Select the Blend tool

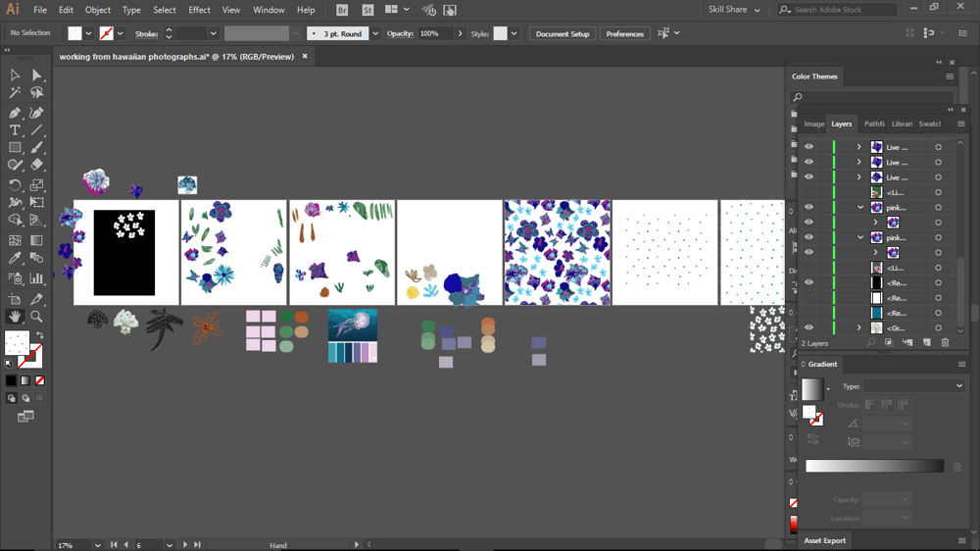pyautogui.click(x=37, y=258)
